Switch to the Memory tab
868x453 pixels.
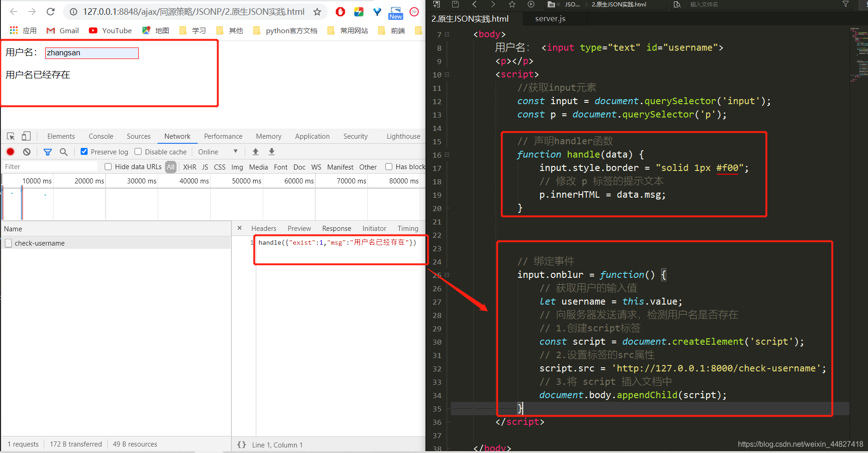269,136
